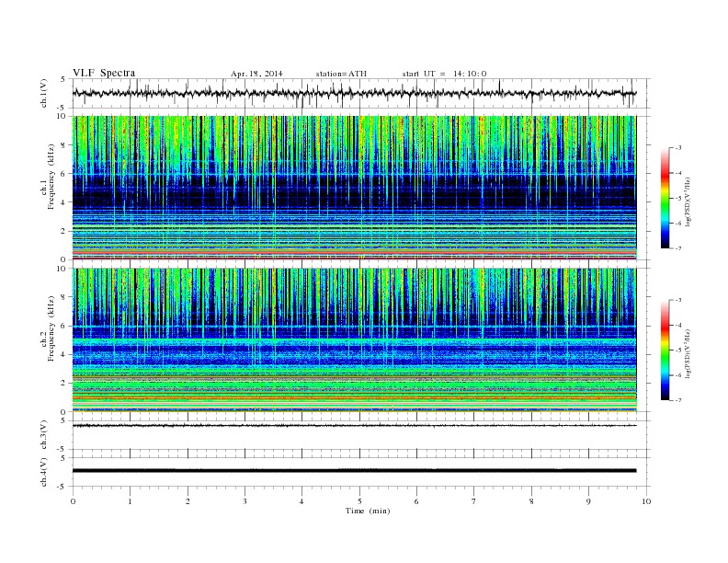Click the lower log(PSD)(V²/Hz) colorbar label
The width and height of the screenshot is (728, 563).
(x=688, y=353)
